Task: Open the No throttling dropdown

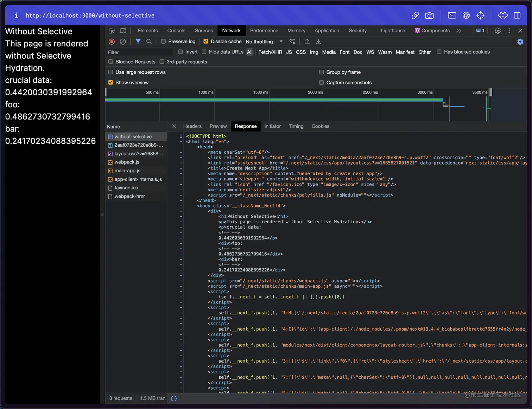Action: [x=264, y=41]
